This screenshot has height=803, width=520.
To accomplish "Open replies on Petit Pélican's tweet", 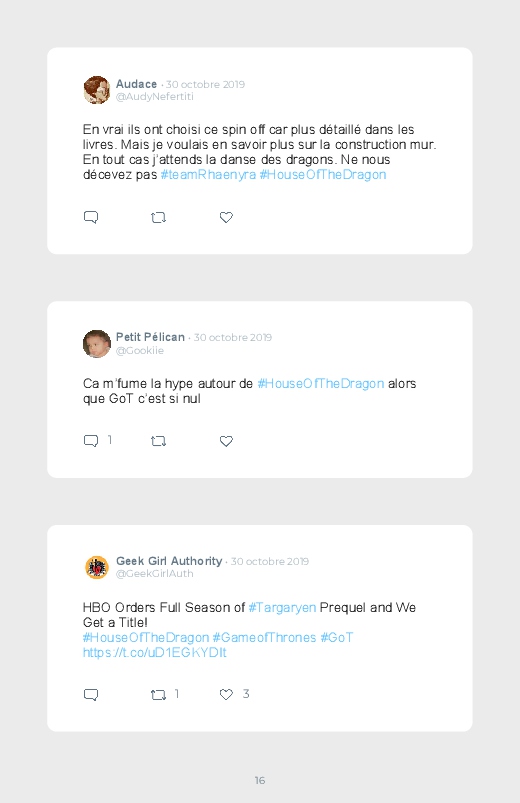I will [91, 441].
